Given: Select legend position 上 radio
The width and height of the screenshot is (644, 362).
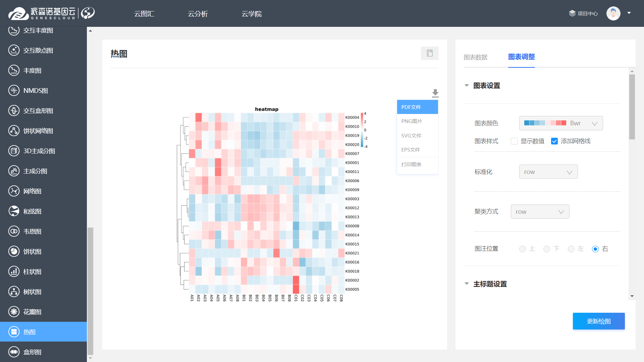Looking at the screenshot, I should pos(523,249).
